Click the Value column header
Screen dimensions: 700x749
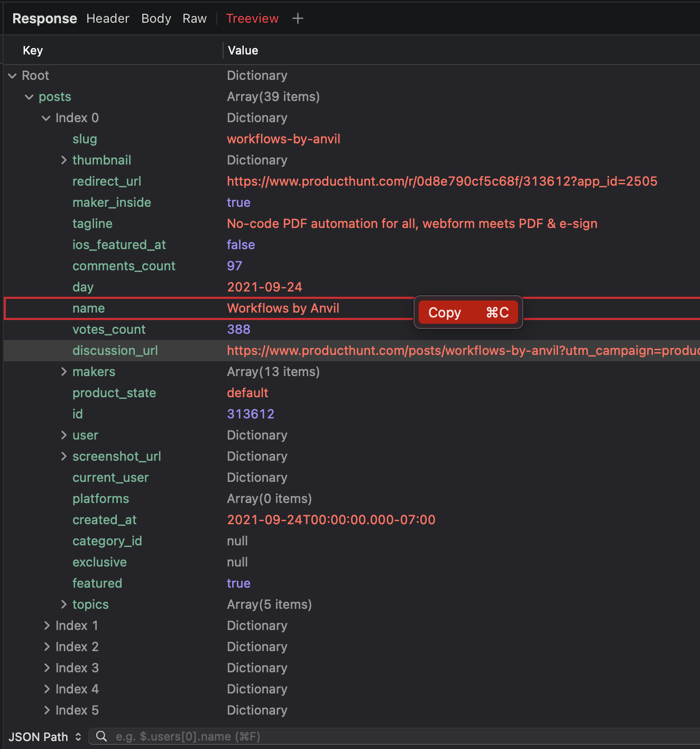point(243,51)
